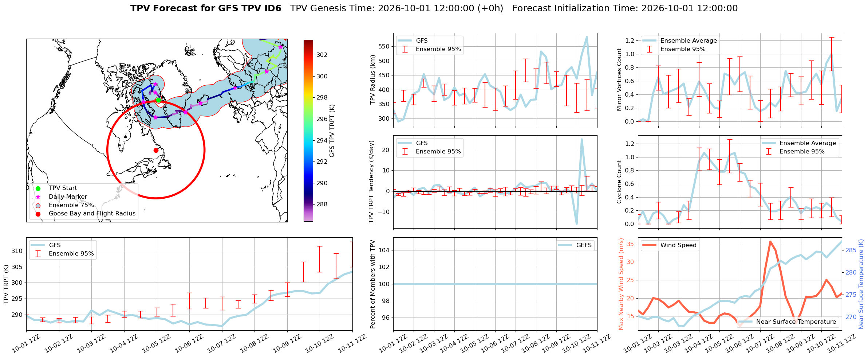Click the Forecast Initialization Time text
868x358 pixels.
(x=625, y=8)
